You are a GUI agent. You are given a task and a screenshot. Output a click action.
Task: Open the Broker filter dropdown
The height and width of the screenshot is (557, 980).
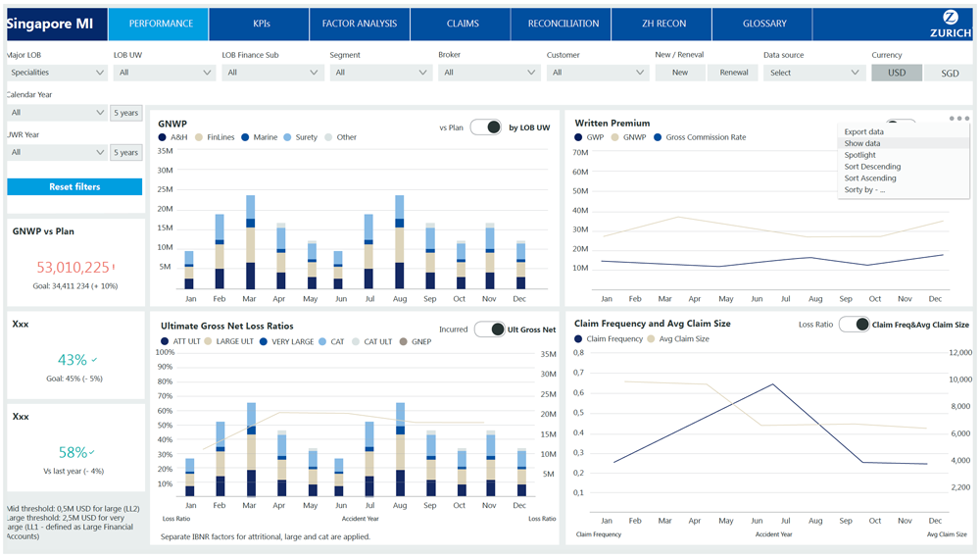(x=489, y=73)
